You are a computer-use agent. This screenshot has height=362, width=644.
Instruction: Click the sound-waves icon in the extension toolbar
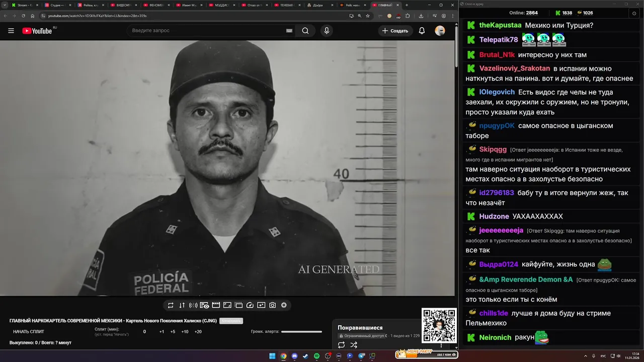pos(193,305)
